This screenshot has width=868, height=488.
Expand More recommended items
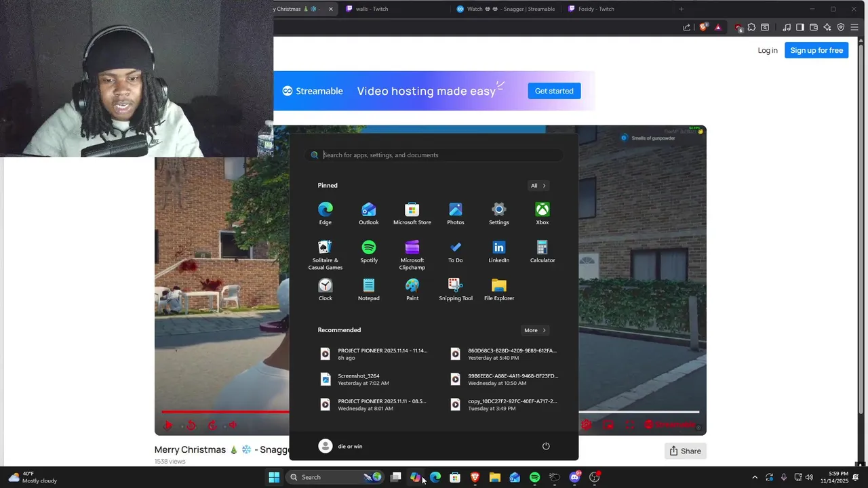tap(535, 330)
